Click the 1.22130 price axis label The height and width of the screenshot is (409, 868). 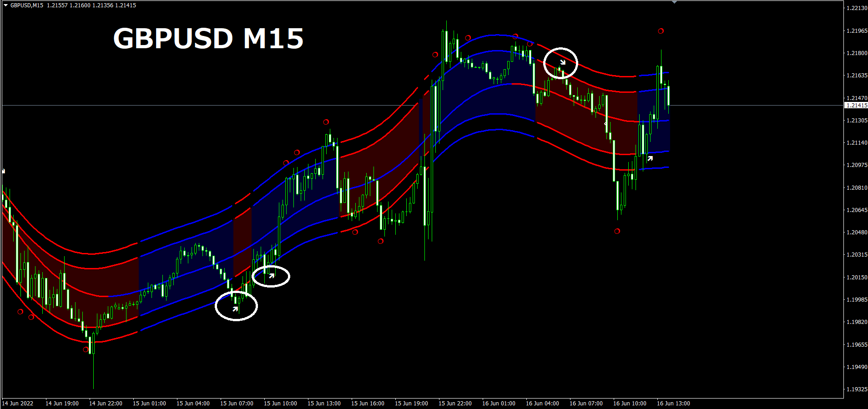click(x=857, y=8)
